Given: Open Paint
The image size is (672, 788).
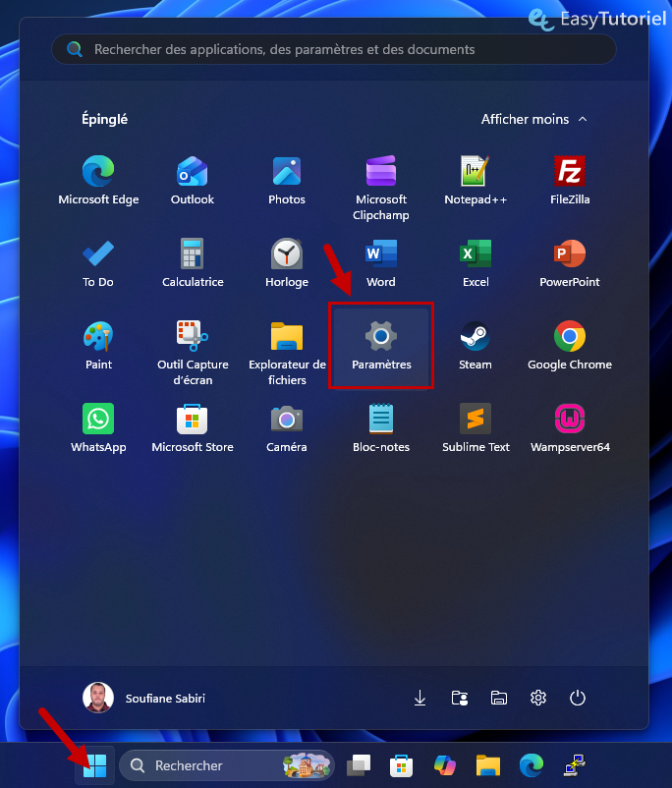Looking at the screenshot, I should pyautogui.click(x=98, y=346).
